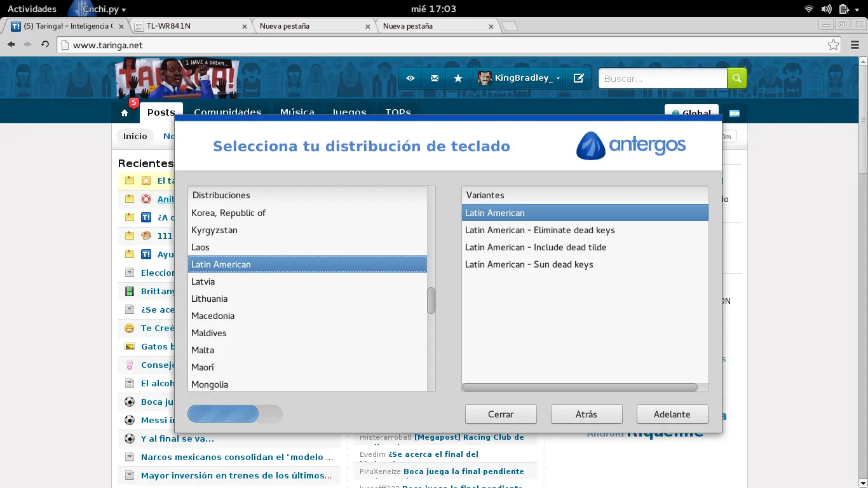The image size is (868, 488).
Task: Click the Wi-Fi icon in the top bar
Action: tap(809, 9)
